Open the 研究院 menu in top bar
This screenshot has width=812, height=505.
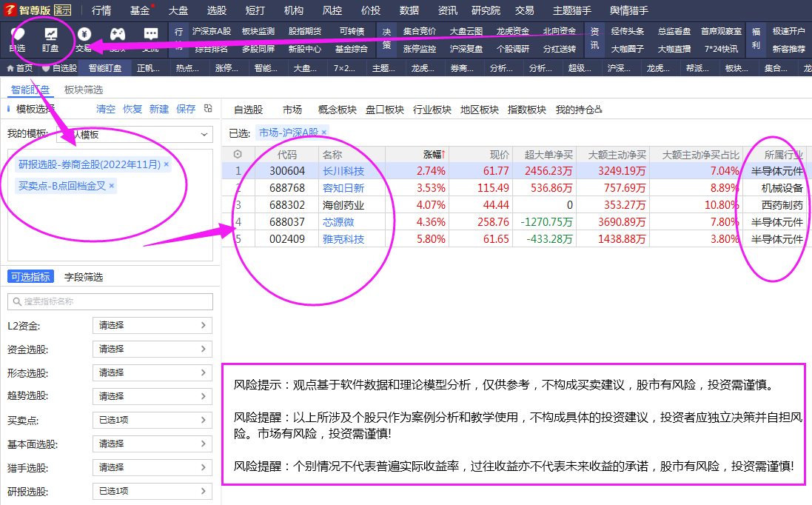tap(486, 10)
